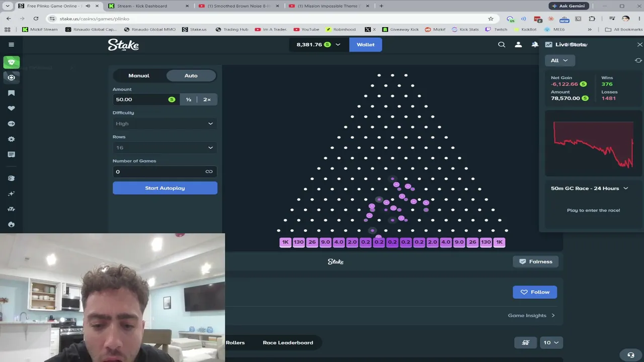This screenshot has width=644, height=362.
Task: Open the Chrome tab search dropdown
Action: tap(7, 6)
